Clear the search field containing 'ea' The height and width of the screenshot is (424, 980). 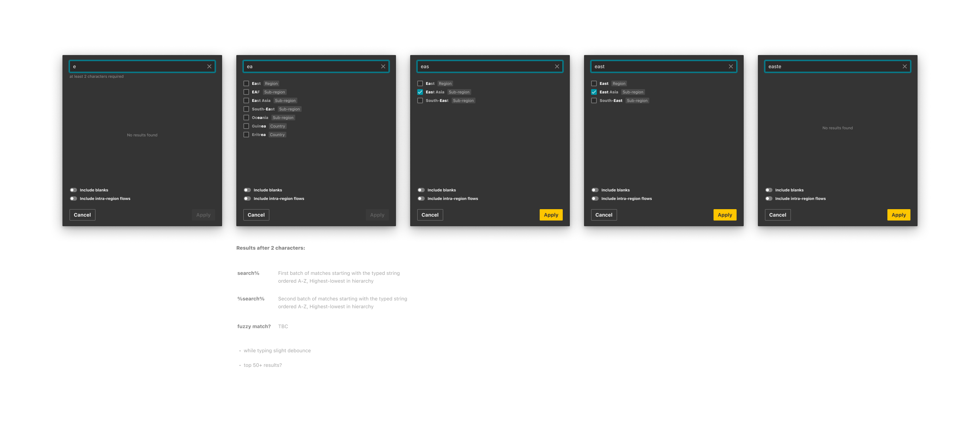coord(383,67)
